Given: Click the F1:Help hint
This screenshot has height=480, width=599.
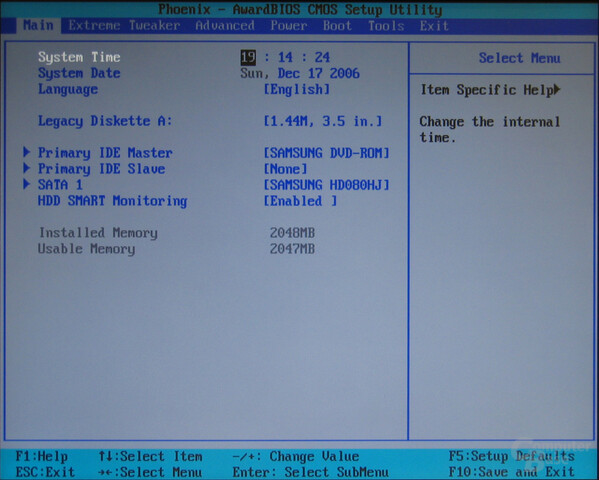Looking at the screenshot, I should pos(42,456).
